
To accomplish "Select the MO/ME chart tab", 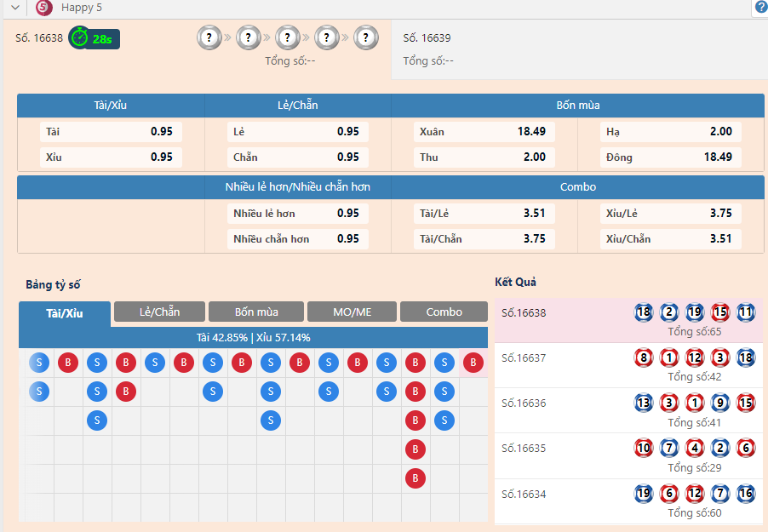I will 352,312.
